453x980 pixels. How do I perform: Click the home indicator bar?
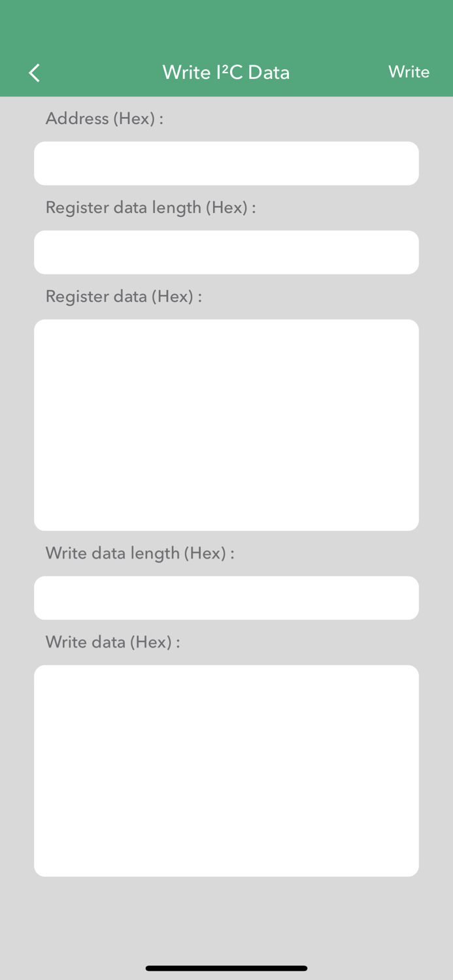226,968
